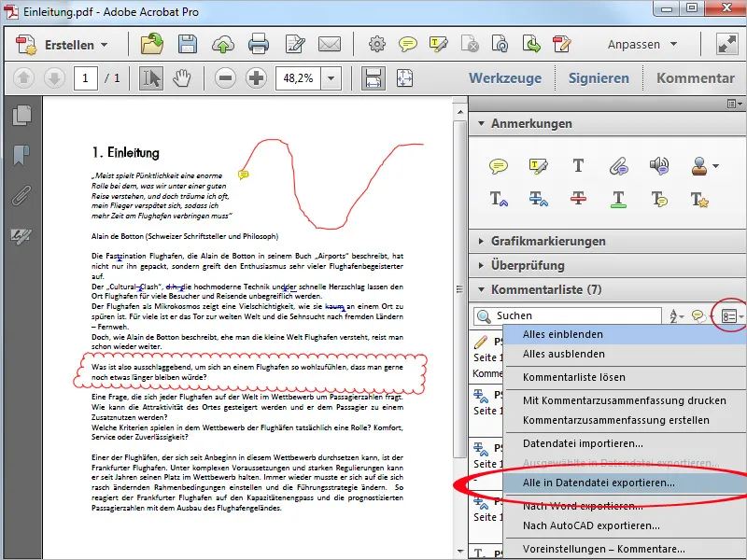Choose Nach AutoCAD exportieren
747x560 pixels.
click(624, 525)
